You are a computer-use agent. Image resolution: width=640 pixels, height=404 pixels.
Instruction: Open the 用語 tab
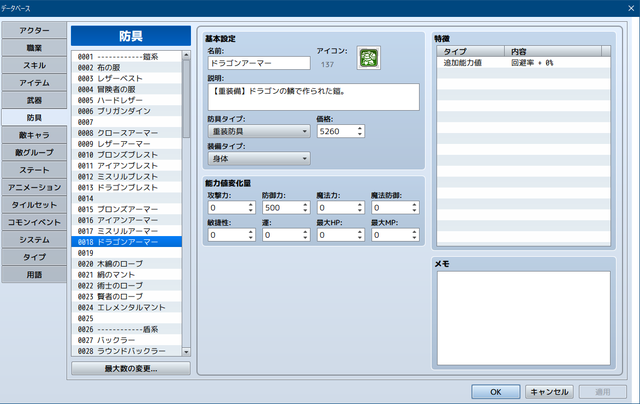[x=34, y=275]
